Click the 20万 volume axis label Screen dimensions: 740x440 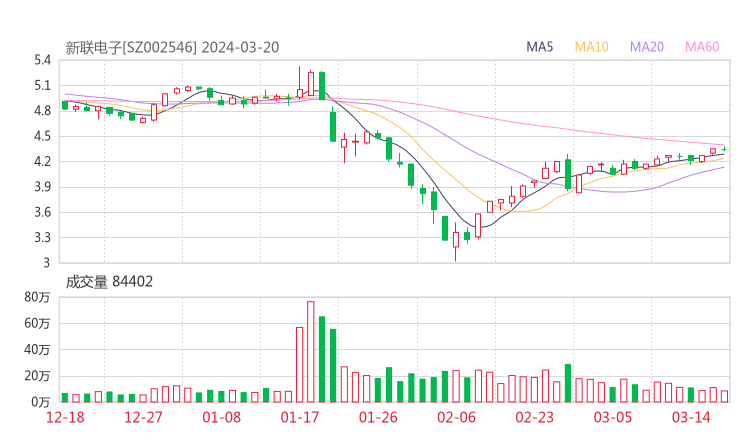(x=37, y=376)
